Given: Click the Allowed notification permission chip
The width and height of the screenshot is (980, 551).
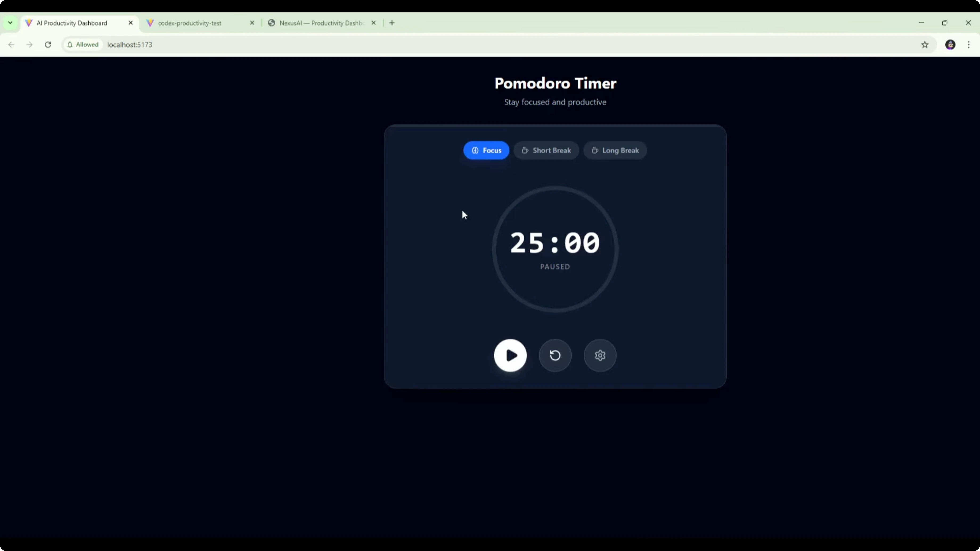Looking at the screenshot, I should (x=83, y=44).
